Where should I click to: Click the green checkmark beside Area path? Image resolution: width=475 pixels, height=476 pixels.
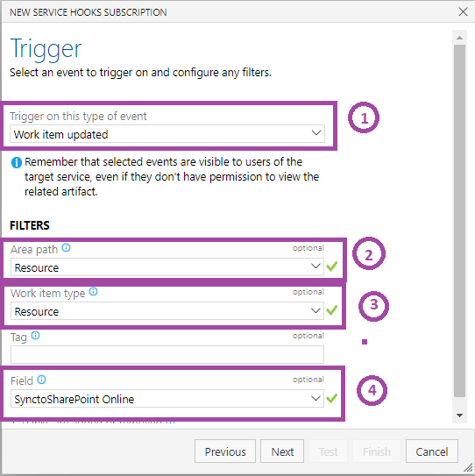(332, 266)
